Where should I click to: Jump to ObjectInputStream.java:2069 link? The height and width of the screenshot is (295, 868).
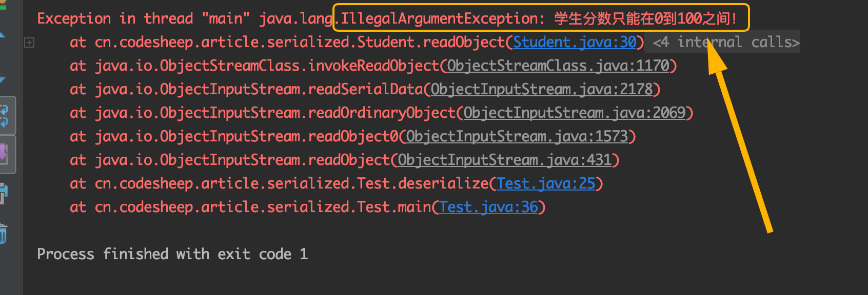[575, 113]
